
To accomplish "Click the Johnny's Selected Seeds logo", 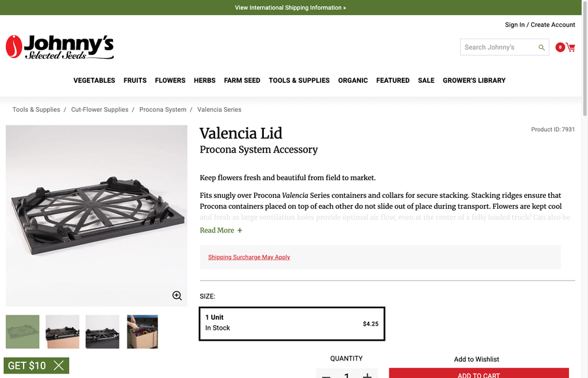I will coord(59,46).
